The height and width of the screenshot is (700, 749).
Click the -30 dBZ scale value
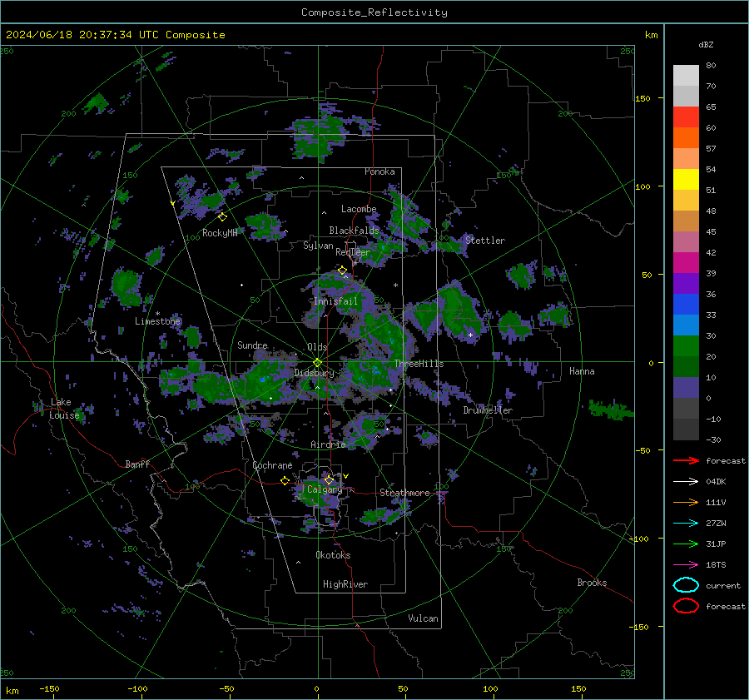[713, 439]
